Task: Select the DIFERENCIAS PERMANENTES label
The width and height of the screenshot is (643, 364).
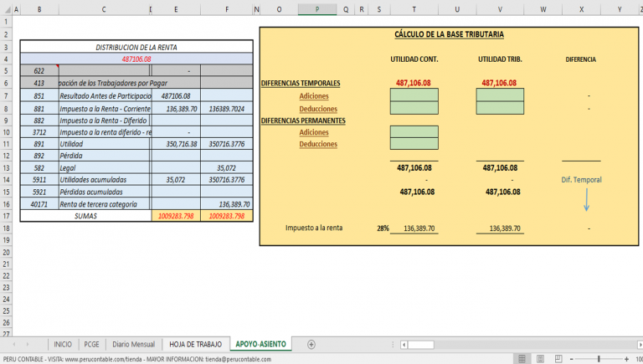Action: point(303,120)
